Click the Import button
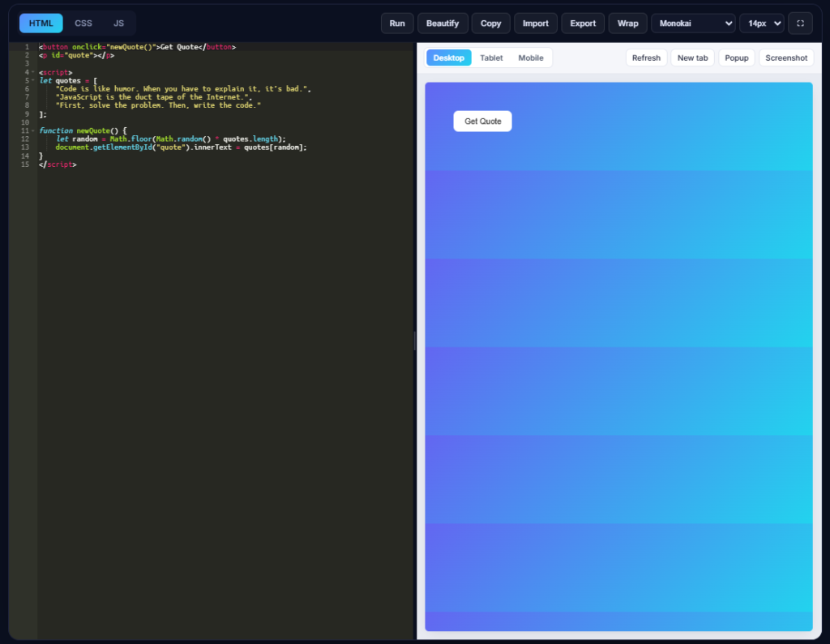This screenshot has height=644, width=830. point(536,23)
